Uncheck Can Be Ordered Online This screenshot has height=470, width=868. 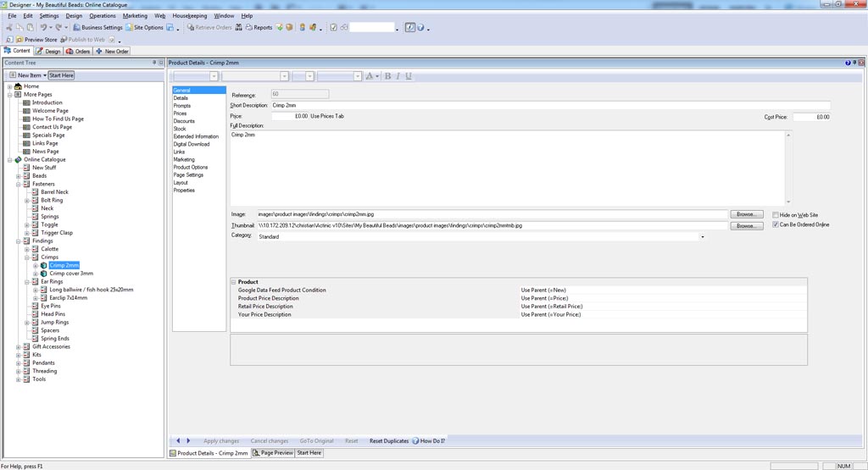click(776, 224)
